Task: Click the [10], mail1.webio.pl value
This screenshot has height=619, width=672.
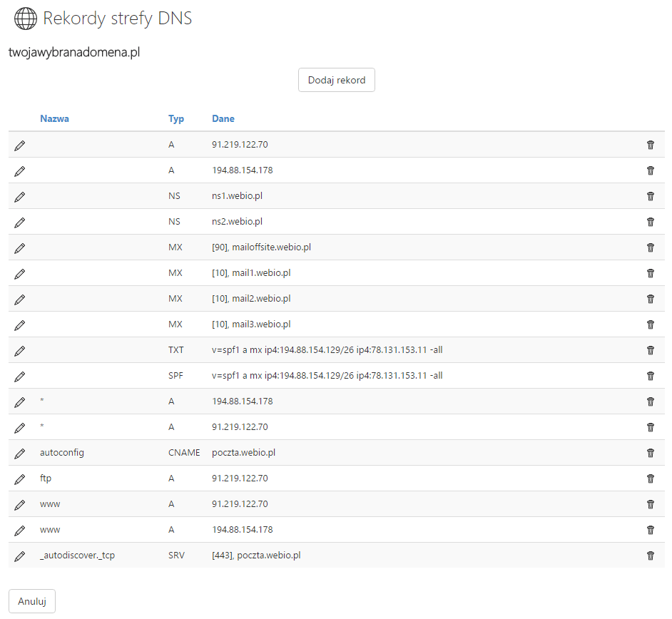Action: (251, 273)
